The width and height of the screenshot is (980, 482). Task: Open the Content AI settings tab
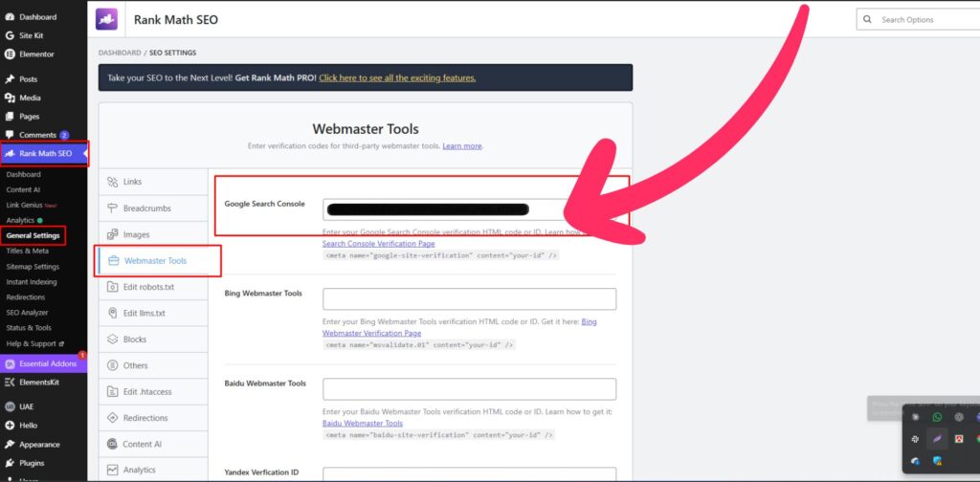coord(153,444)
